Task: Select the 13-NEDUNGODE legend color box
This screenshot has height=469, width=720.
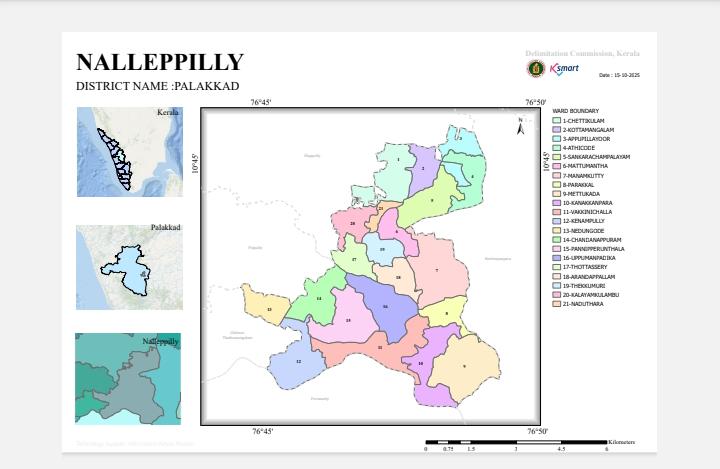Action: pos(557,231)
